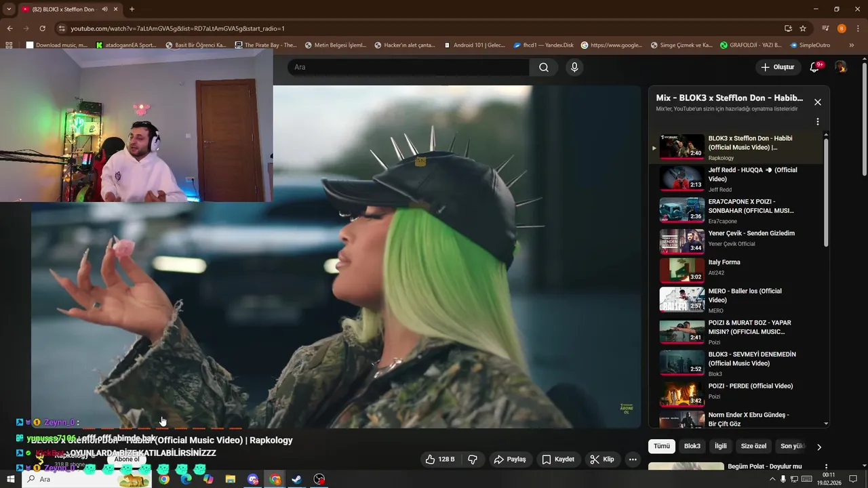
Task: Create a clip with Klip button
Action: pyautogui.click(x=602, y=460)
